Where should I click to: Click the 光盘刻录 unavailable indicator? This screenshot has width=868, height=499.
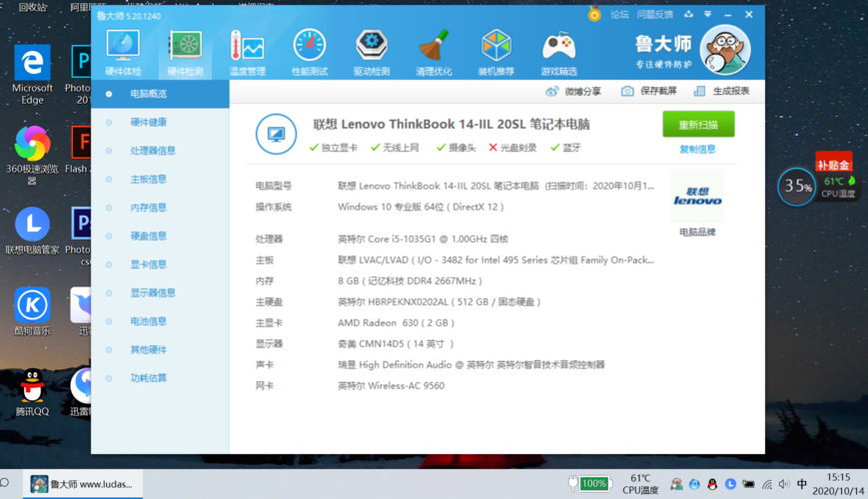point(512,148)
